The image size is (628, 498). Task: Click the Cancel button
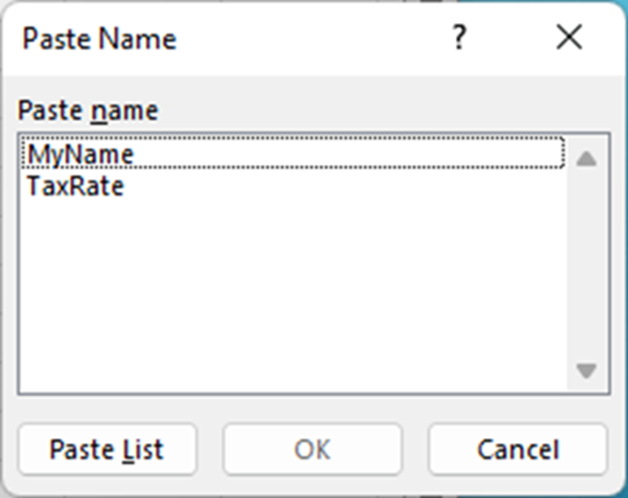coord(517,451)
